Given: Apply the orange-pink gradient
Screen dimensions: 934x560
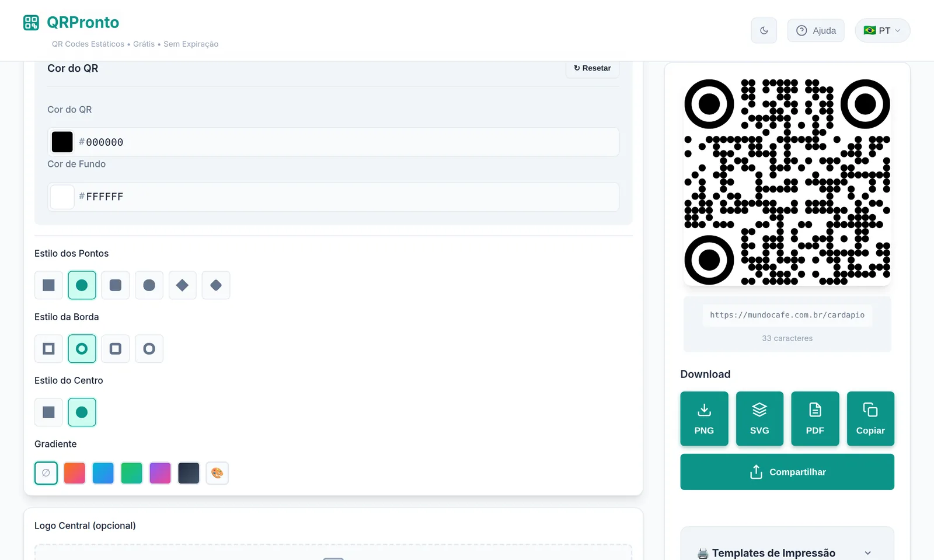Looking at the screenshot, I should coord(75,473).
